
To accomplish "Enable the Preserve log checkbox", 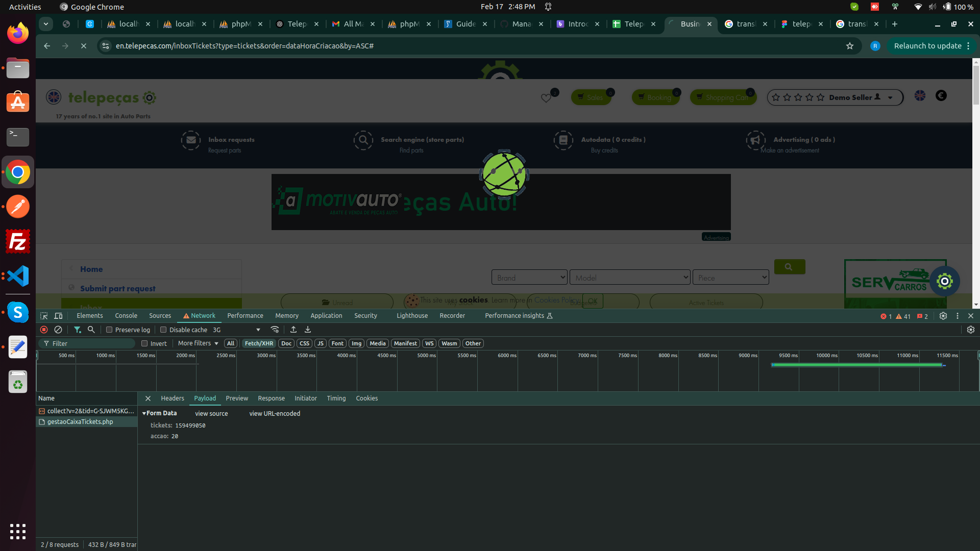I will [109, 330].
